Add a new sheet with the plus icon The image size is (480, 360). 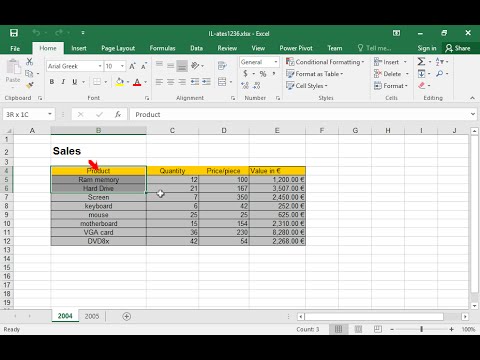tap(127, 316)
